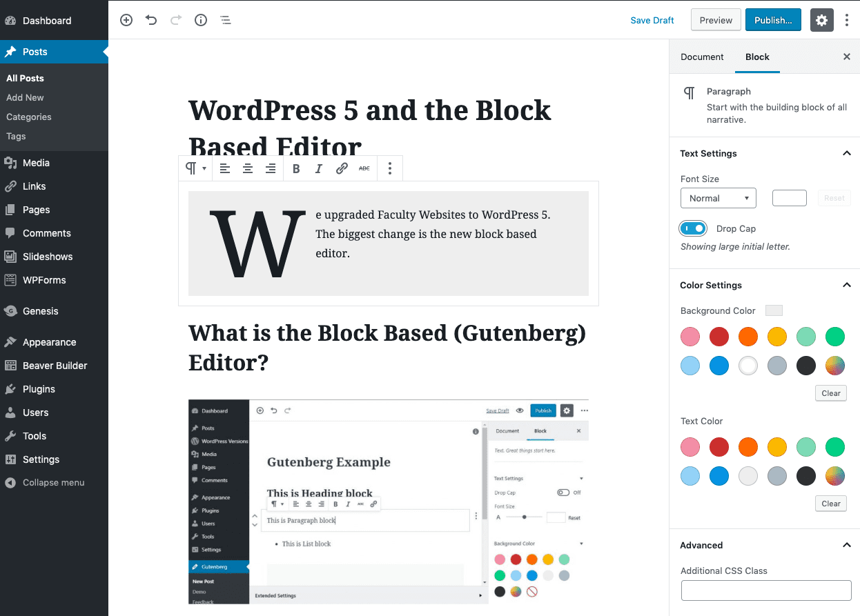Apply Italic formatting

tap(319, 168)
